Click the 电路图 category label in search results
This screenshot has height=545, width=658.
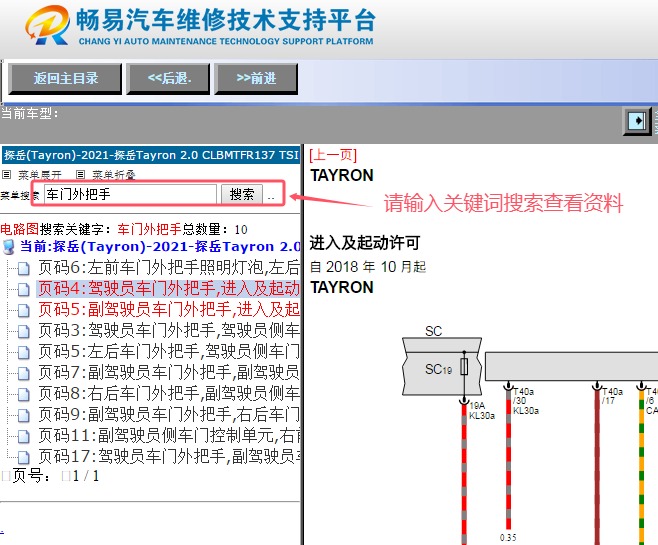19,229
